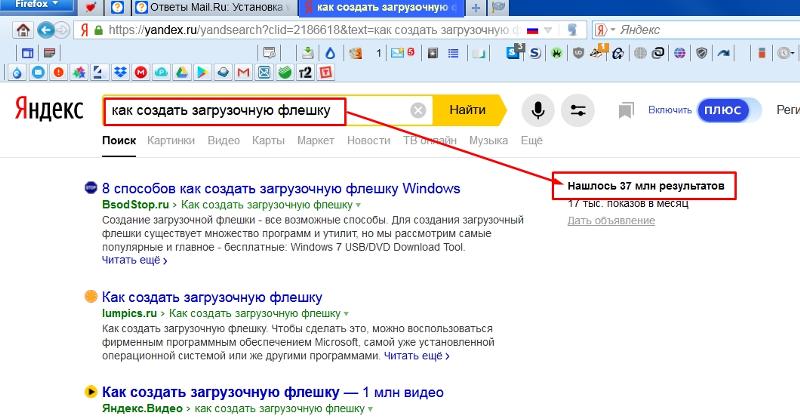
Task: Clear the search query with the X
Action: (418, 110)
